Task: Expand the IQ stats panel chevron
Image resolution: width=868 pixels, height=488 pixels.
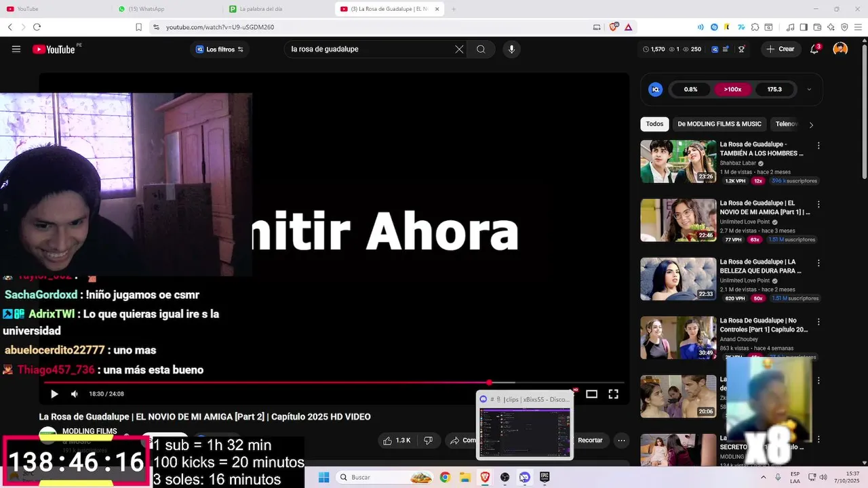Action: [x=808, y=89]
